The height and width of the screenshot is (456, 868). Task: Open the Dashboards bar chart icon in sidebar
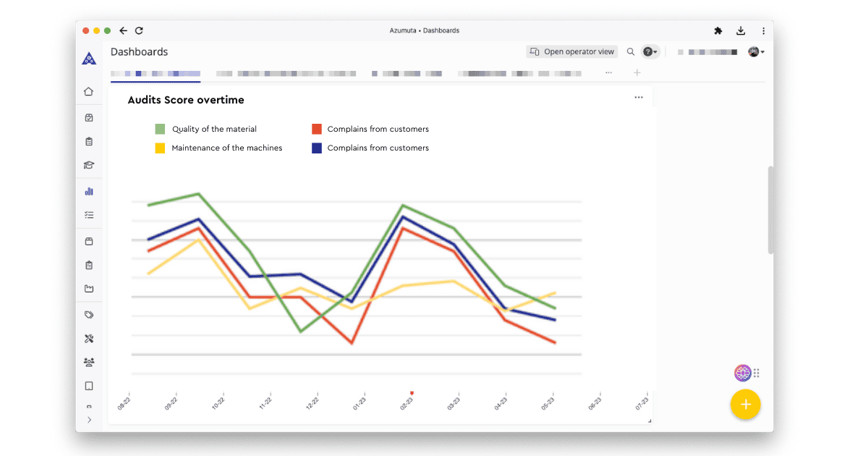coord(89,191)
